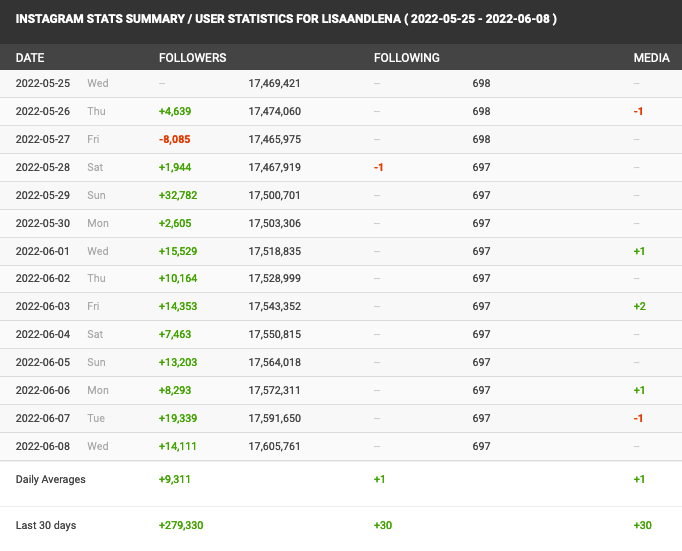Click the +2,605 follower change
The height and width of the screenshot is (551, 682).
pyautogui.click(x=175, y=223)
